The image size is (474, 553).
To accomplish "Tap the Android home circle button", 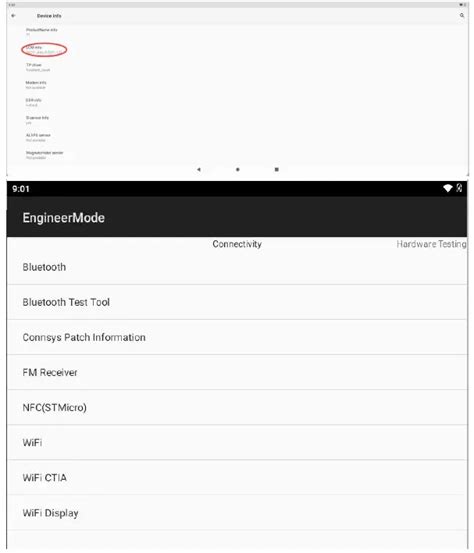I will 238,169.
